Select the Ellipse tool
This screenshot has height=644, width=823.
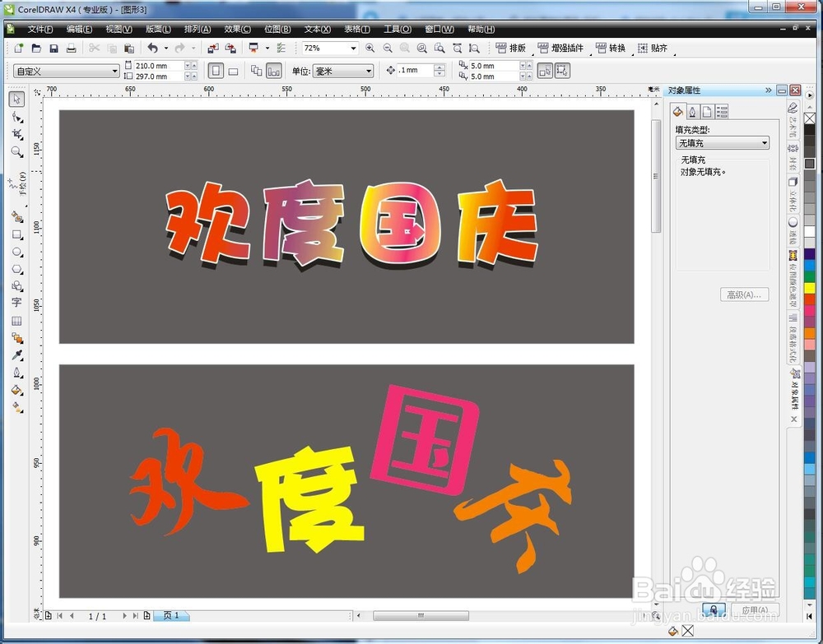click(x=16, y=253)
